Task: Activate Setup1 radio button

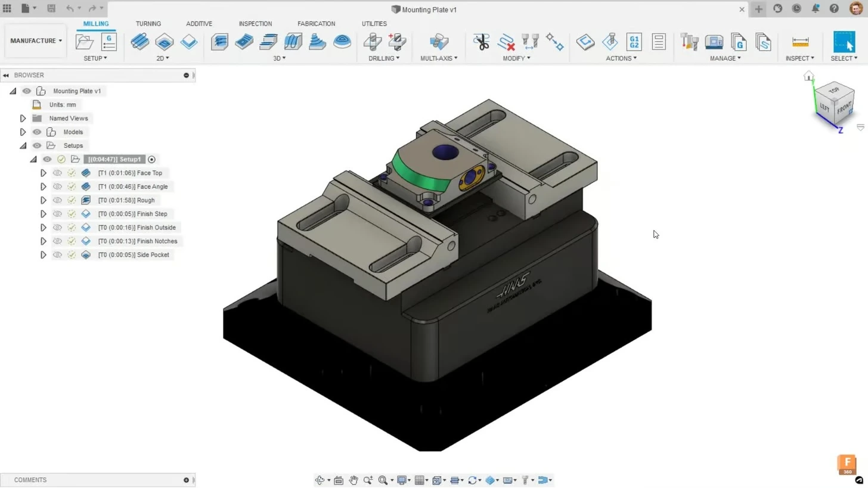Action: point(151,159)
